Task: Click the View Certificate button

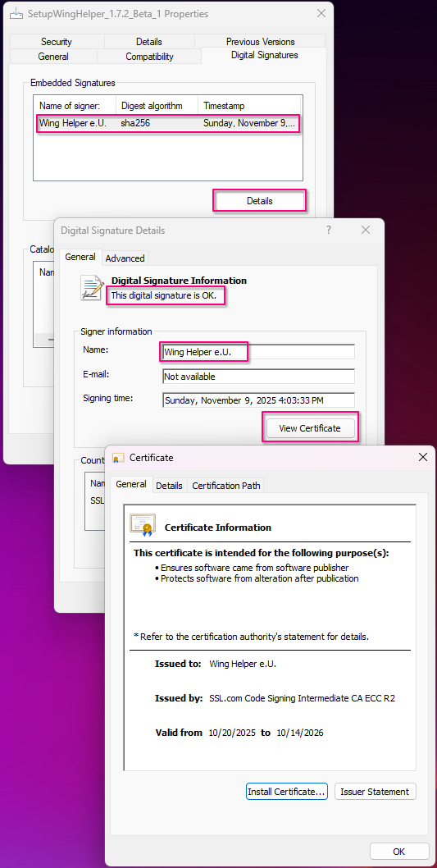Action: (x=310, y=428)
